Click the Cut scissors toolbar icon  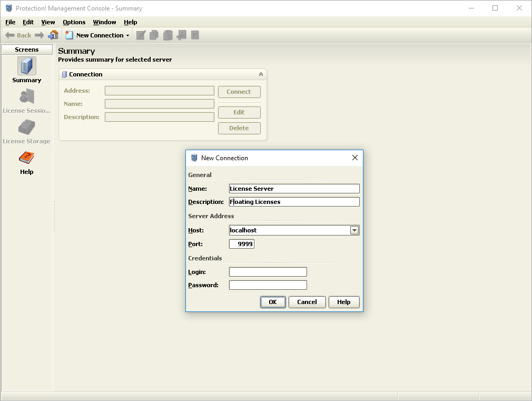(x=181, y=35)
